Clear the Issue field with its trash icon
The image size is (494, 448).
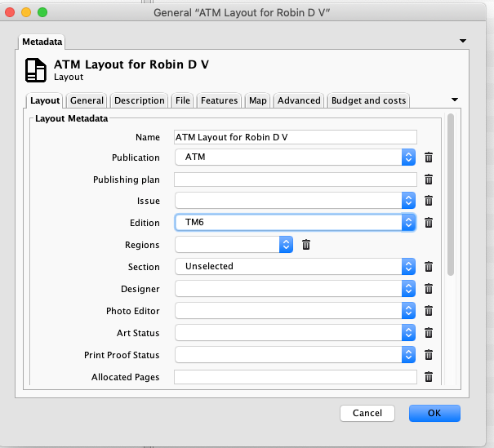429,201
